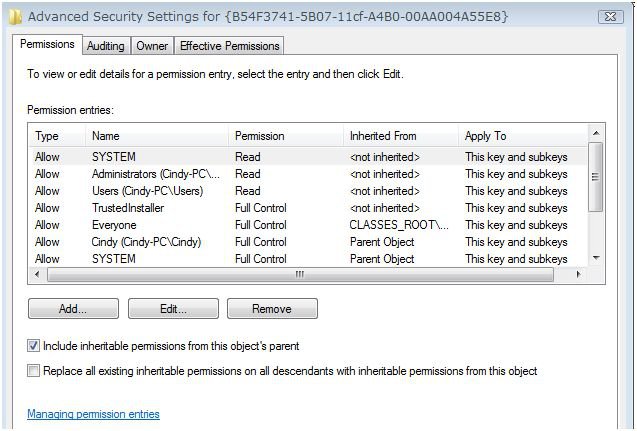Viewport: 637px width, 431px height.
Task: Close the Advanced Security Settings dialog
Action: click(x=611, y=16)
